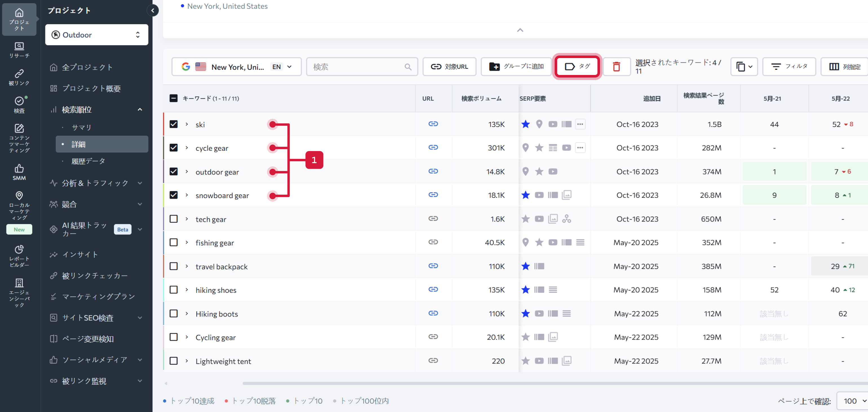
Task: Click the URL link icon for tech gear
Action: (433, 219)
